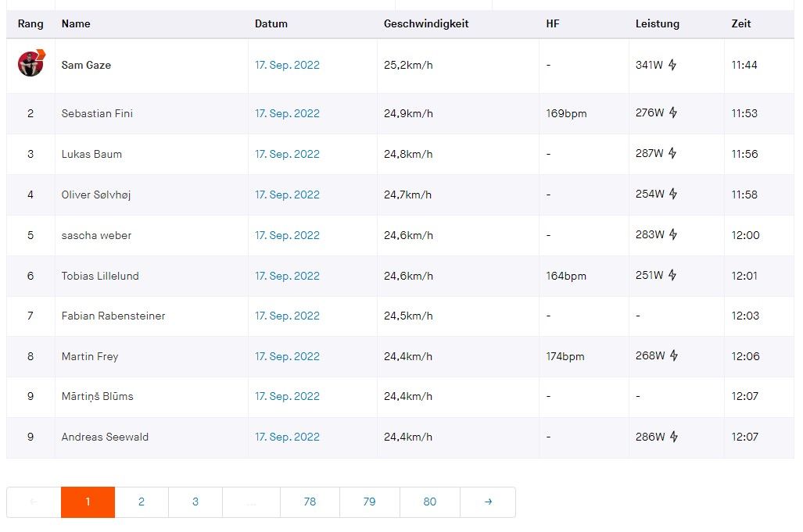
Task: Click the Geschwindigkeit column header
Action: (426, 23)
